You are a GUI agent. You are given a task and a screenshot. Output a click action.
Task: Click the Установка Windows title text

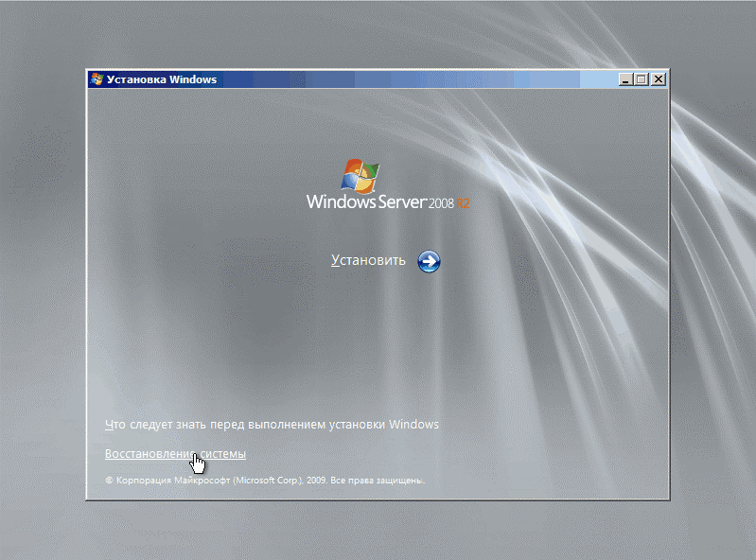162,79
